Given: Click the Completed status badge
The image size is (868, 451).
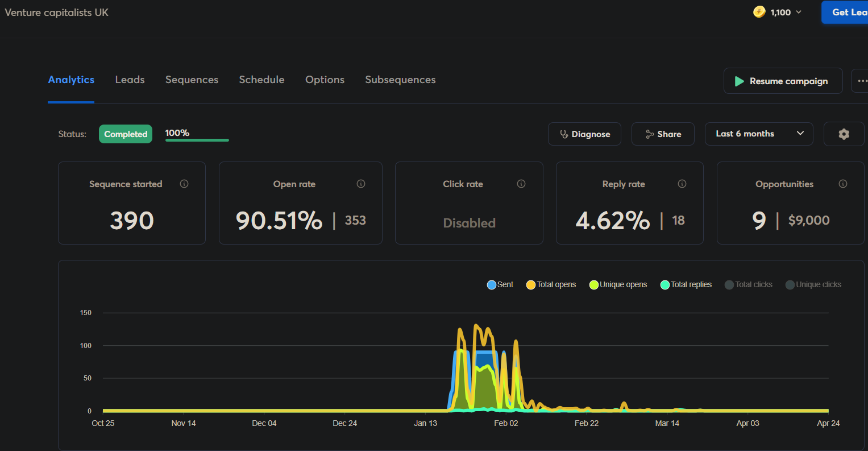Looking at the screenshot, I should [126, 134].
